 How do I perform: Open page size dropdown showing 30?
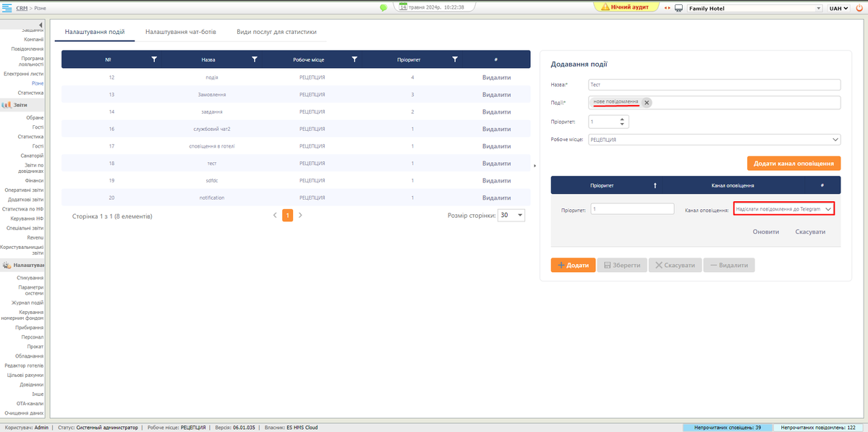pyautogui.click(x=519, y=216)
